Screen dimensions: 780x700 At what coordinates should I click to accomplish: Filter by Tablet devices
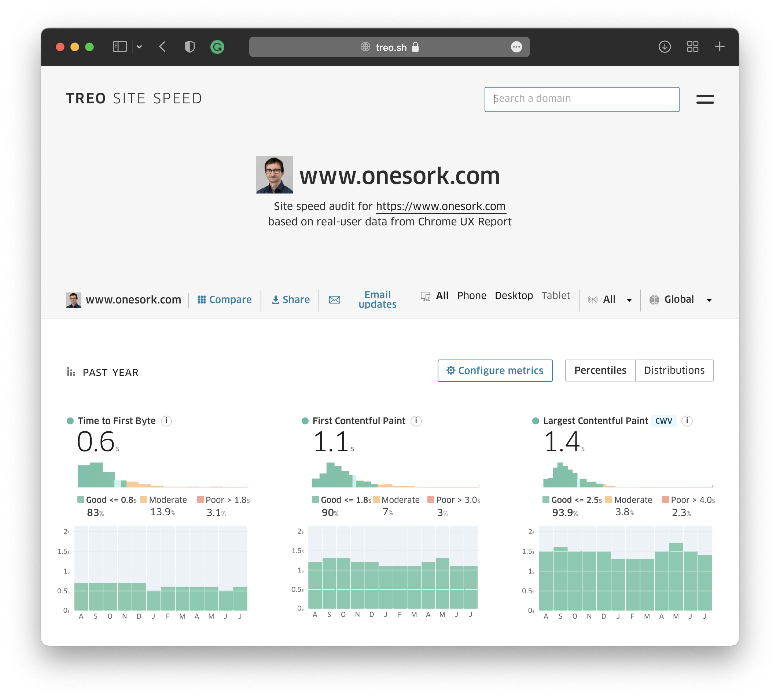point(555,295)
